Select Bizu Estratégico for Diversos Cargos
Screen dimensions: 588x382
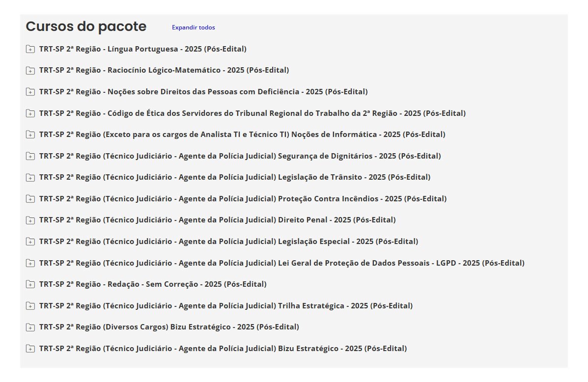click(169, 327)
